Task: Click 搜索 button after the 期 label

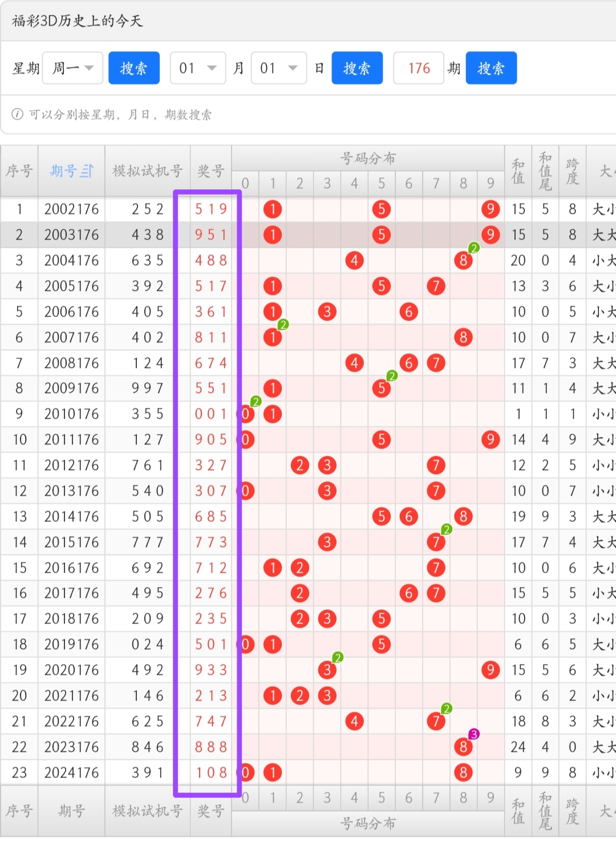Action: tap(491, 68)
